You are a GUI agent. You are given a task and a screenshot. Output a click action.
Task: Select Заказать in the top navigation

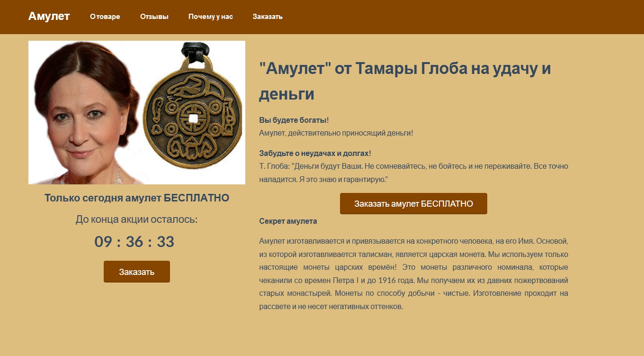(x=268, y=17)
